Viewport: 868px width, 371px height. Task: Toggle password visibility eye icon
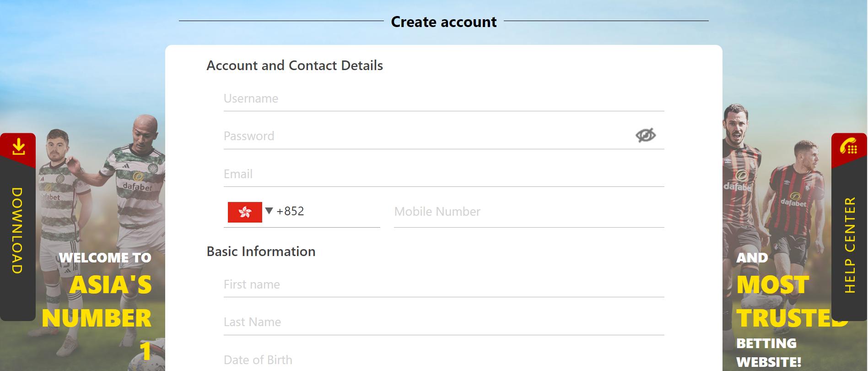pyautogui.click(x=645, y=136)
